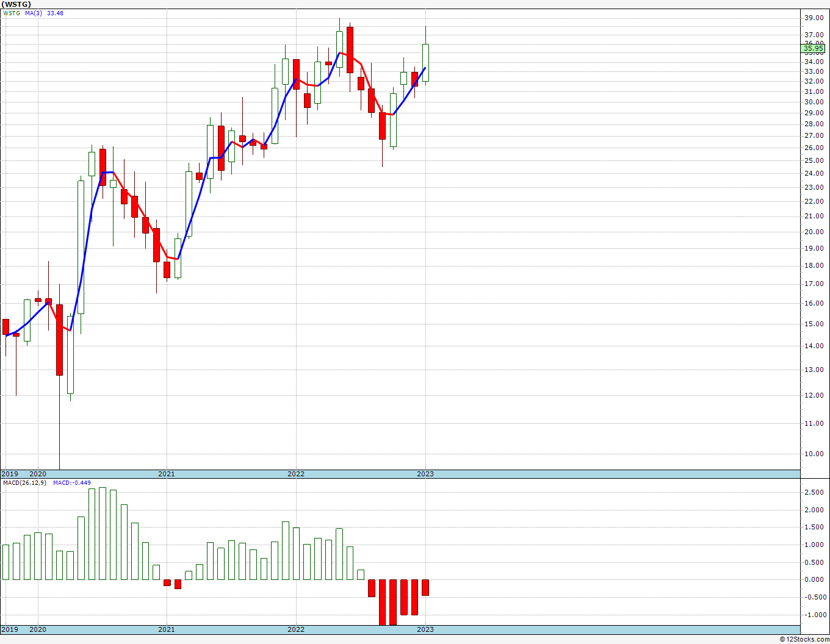
Task: Click the 10.00 price axis label
Action: (814, 454)
